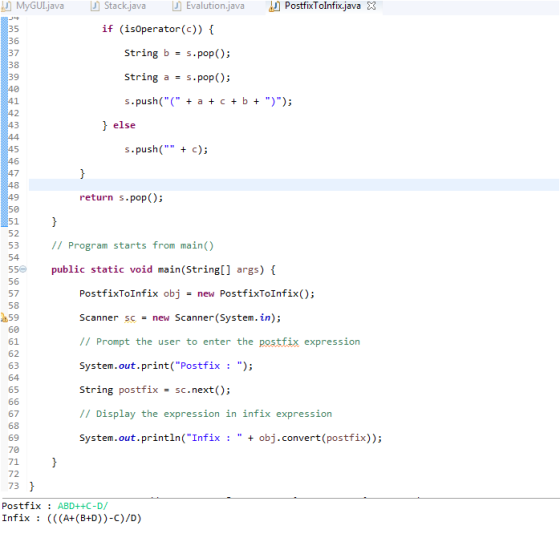Click 'new PostfixToInfix()' on line 57
The width and height of the screenshot is (560, 558).
tap(256, 294)
